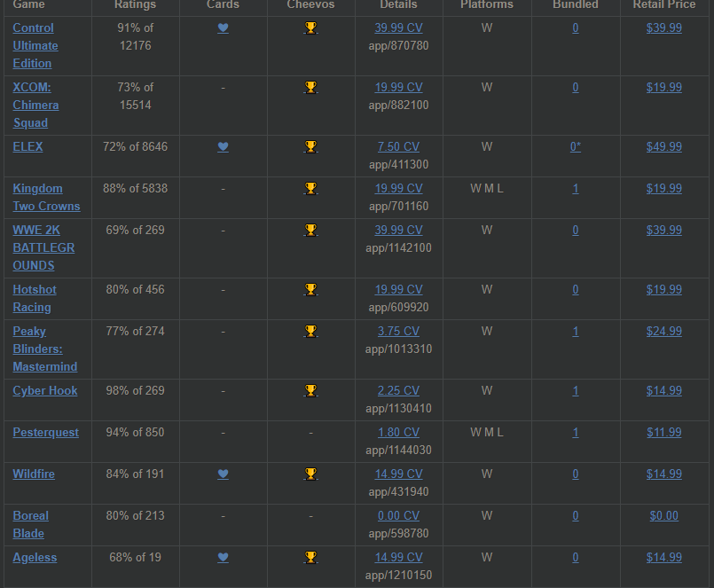This screenshot has height=588, width=714.
Task: Click the $11.99 retail price link
Action: 664,432
